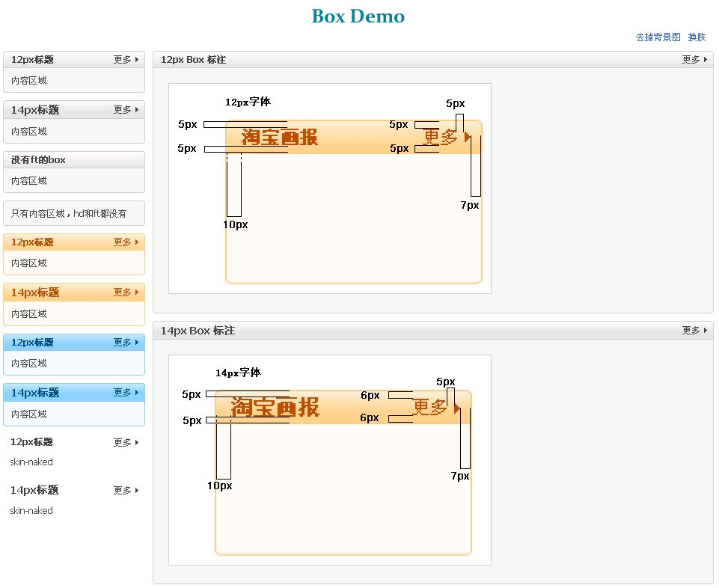Click 内容区域 under blue 14px标题
The height and width of the screenshot is (588, 719).
[29, 414]
